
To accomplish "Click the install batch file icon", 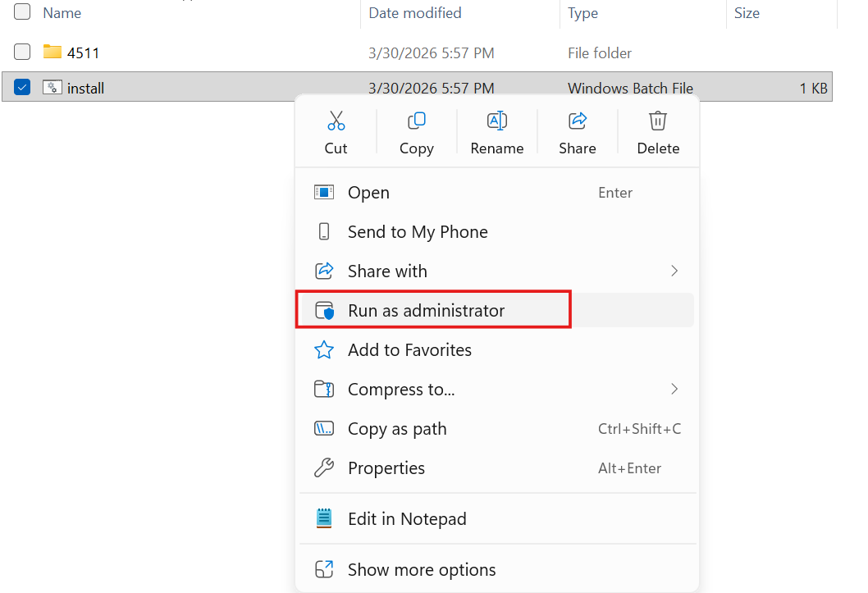I will (53, 88).
